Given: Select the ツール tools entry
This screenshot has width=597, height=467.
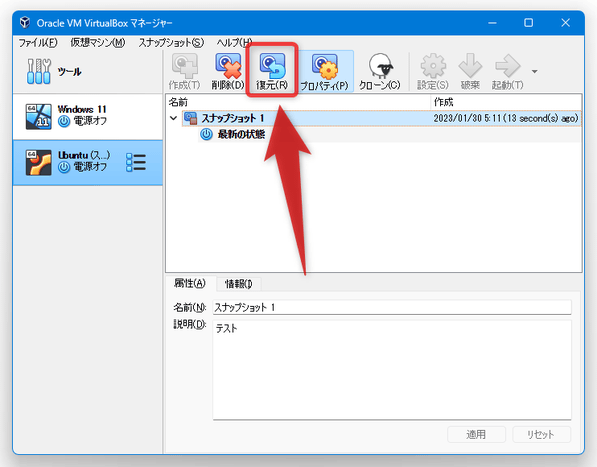Looking at the screenshot, I should pos(88,72).
